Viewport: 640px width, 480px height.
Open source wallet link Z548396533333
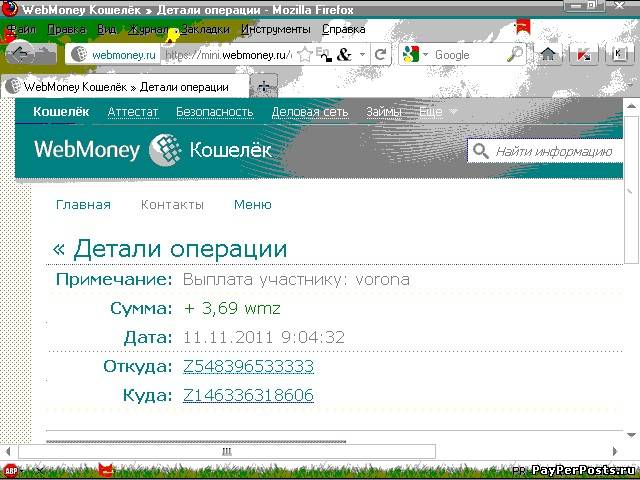tap(248, 366)
